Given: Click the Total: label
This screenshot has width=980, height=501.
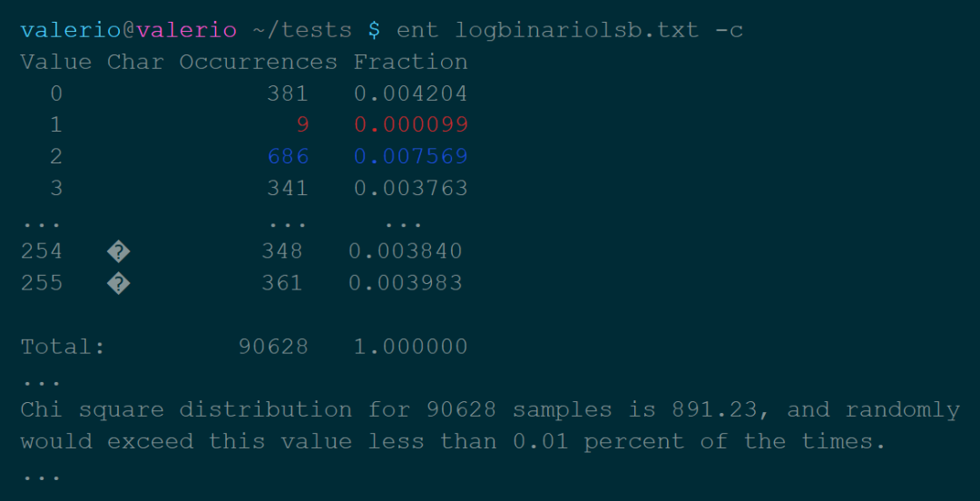Looking at the screenshot, I should [63, 347].
